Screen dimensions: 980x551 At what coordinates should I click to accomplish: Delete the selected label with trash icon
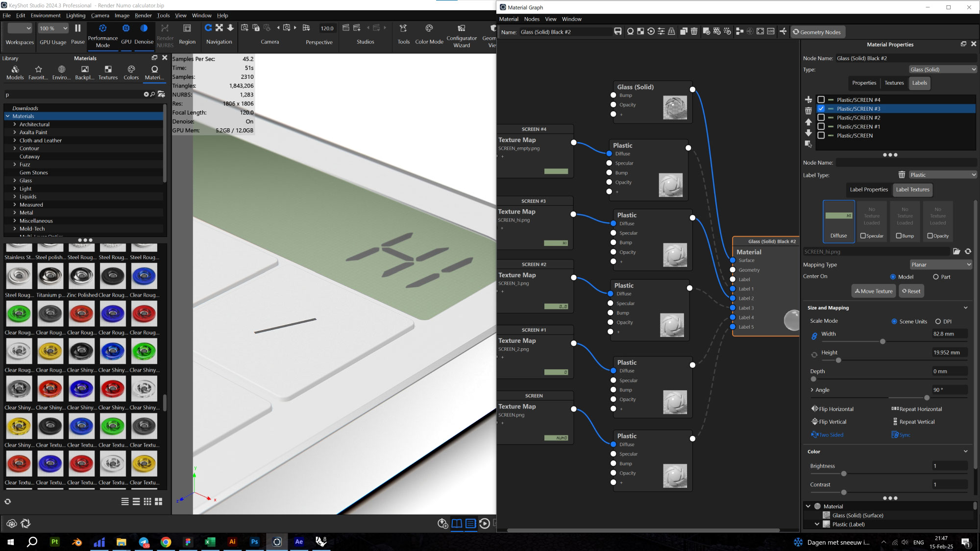(808, 111)
